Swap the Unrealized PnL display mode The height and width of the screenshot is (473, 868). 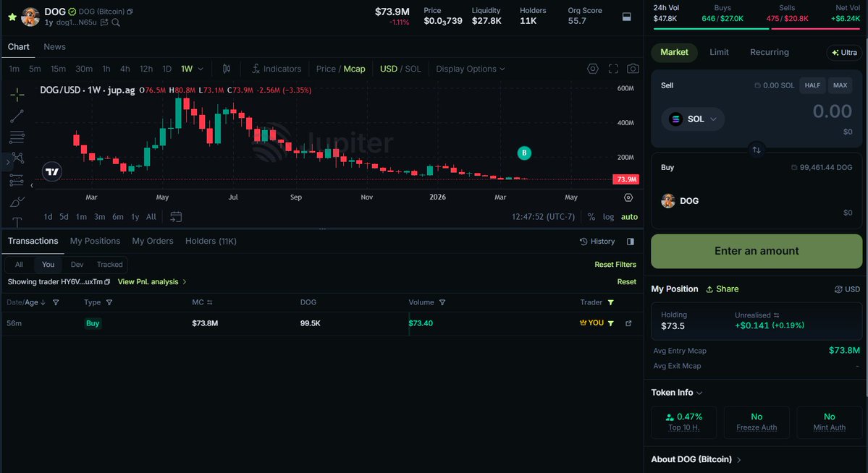pyautogui.click(x=777, y=315)
